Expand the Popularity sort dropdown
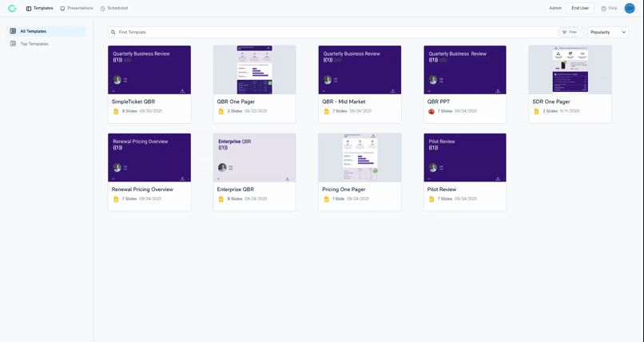644x342 pixels. tap(608, 32)
